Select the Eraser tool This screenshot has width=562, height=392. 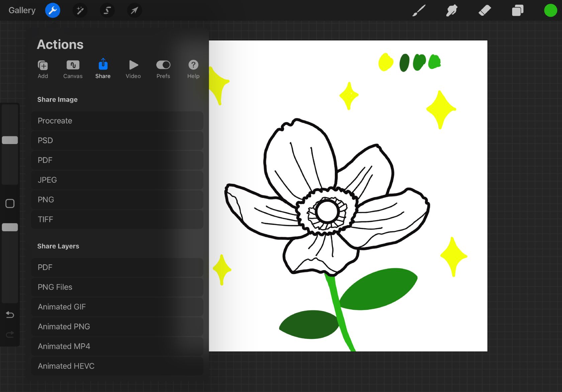point(485,10)
